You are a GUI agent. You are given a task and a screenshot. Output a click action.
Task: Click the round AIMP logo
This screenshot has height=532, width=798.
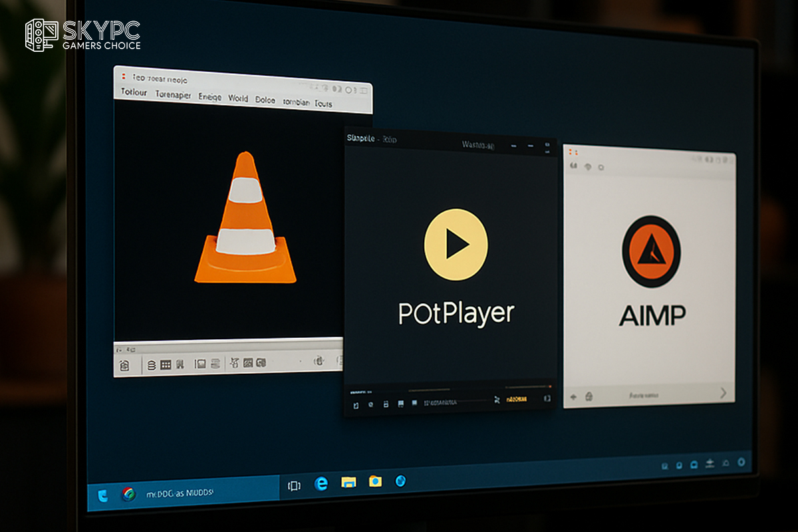(x=651, y=251)
